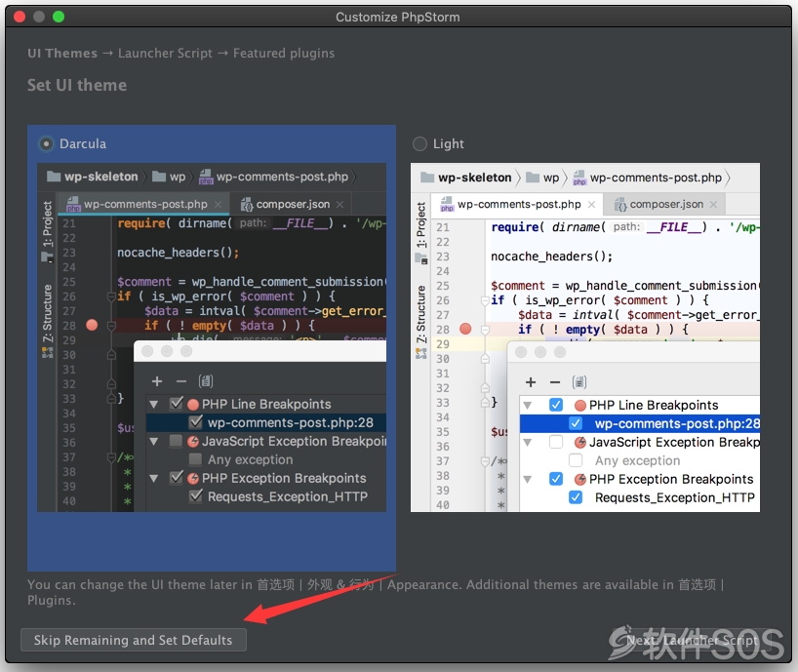This screenshot has width=798, height=672.
Task: Click the minus remove icon in Darcula preview
Action: click(181, 381)
